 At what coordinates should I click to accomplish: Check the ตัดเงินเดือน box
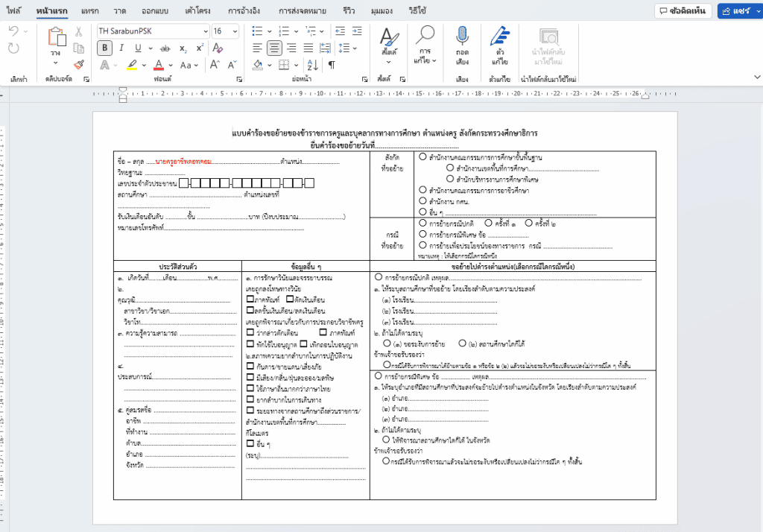click(290, 299)
